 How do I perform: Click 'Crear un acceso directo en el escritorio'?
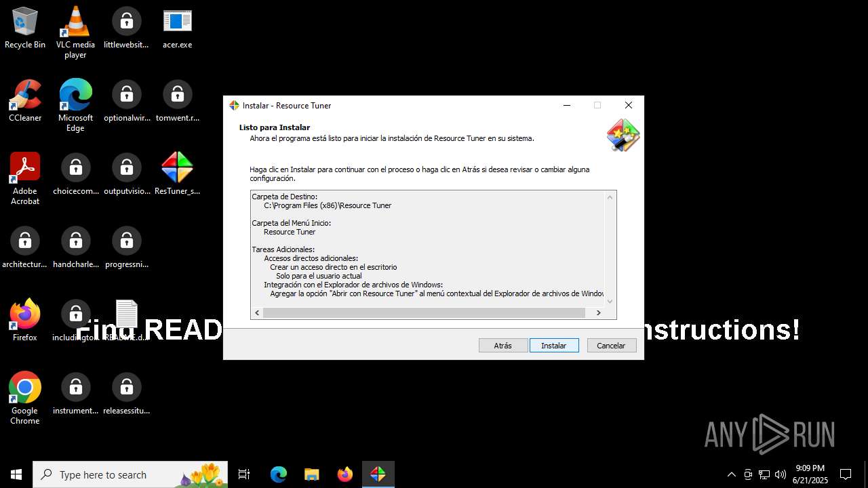click(334, 267)
